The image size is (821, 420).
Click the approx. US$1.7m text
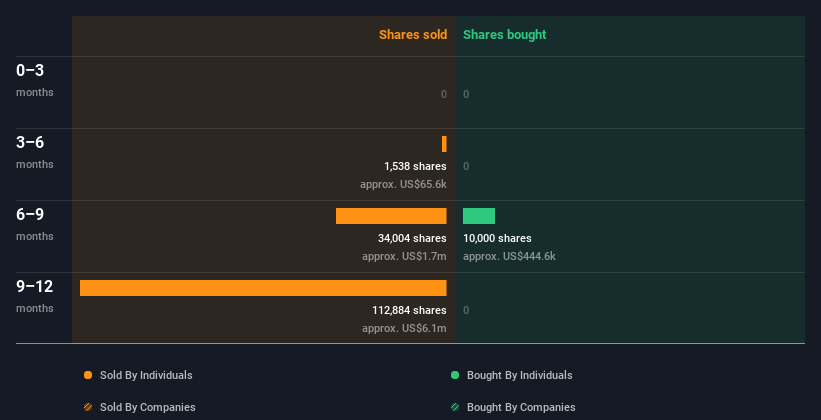(404, 257)
